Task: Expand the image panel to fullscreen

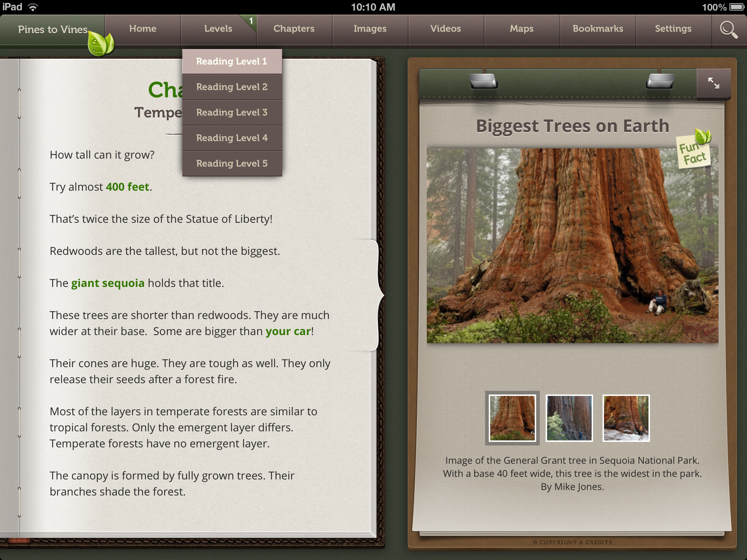Action: click(x=713, y=83)
